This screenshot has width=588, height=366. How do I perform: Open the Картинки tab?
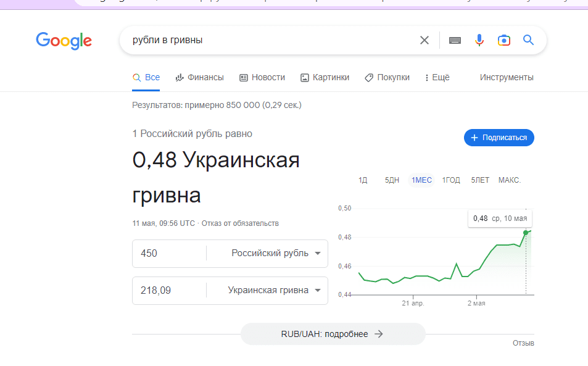pyautogui.click(x=325, y=78)
